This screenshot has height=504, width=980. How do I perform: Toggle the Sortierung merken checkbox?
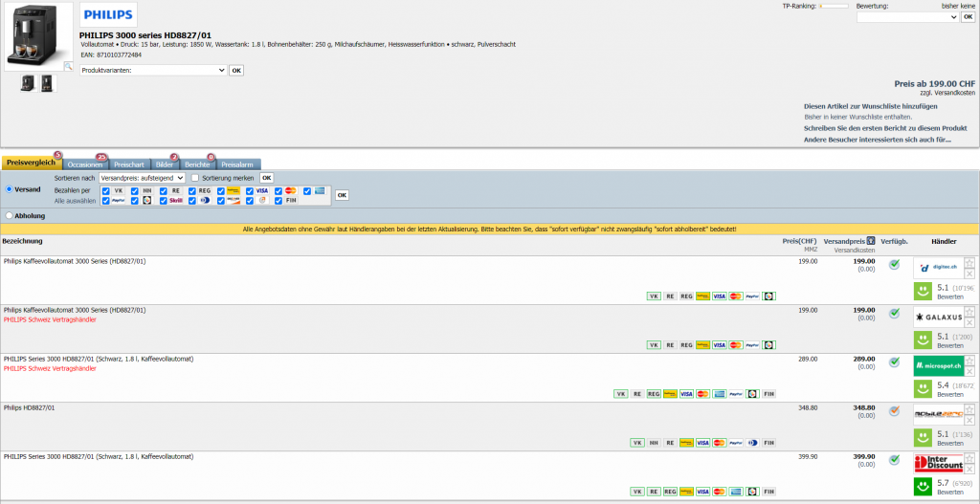pos(195,178)
